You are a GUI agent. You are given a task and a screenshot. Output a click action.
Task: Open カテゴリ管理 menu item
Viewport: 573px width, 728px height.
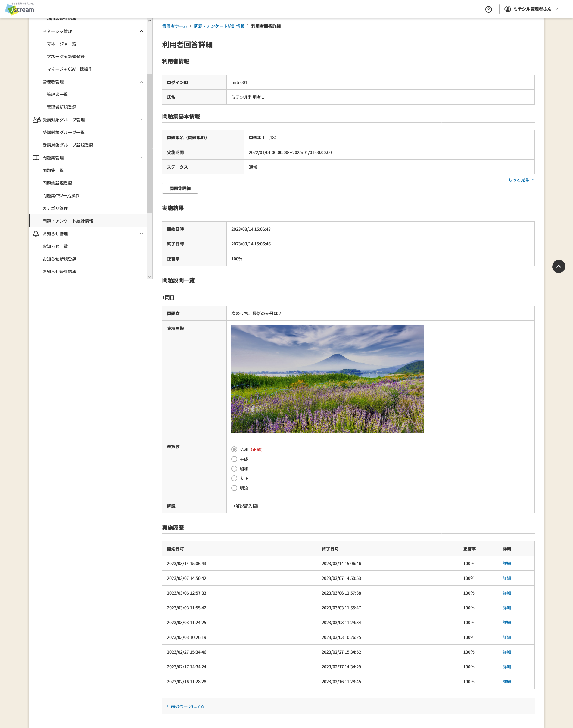[55, 208]
